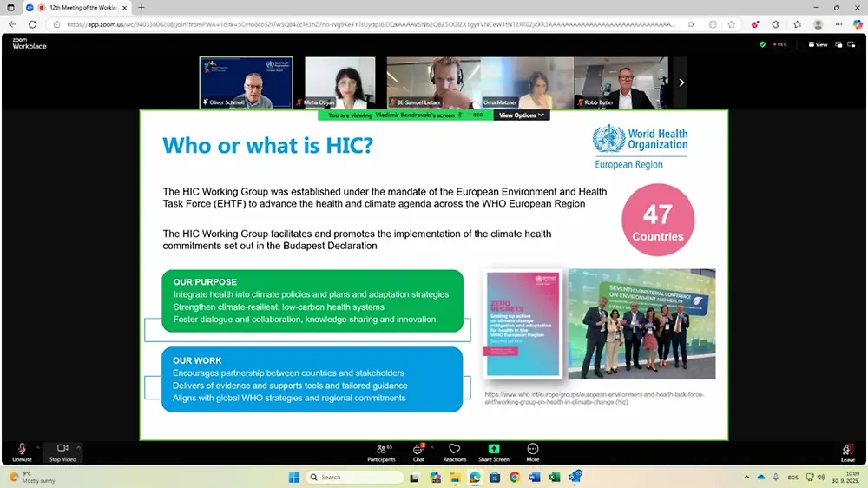This screenshot has width=868, height=488.
Task: Click the green Share Screen icon
Action: pyautogui.click(x=493, y=450)
